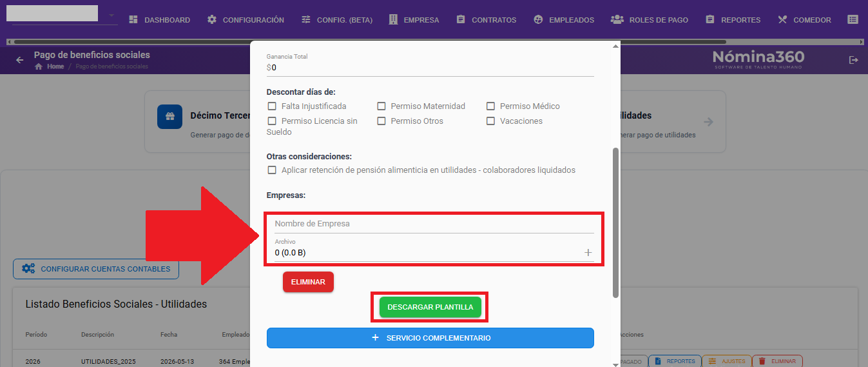Expand the Roles de Pago menu
This screenshot has height=367, width=868.
tap(650, 19)
